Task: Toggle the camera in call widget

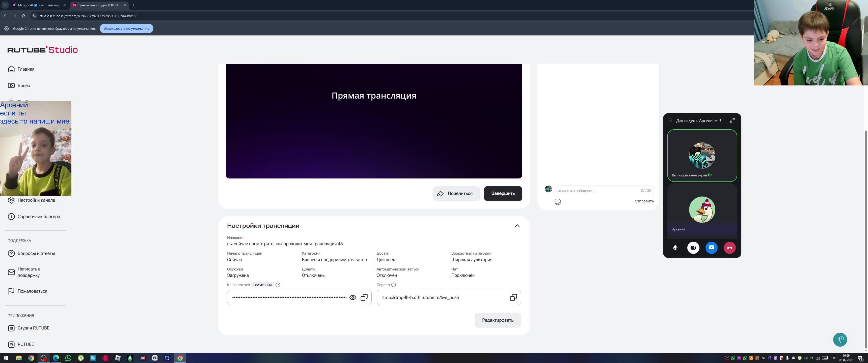Action: pyautogui.click(x=693, y=248)
